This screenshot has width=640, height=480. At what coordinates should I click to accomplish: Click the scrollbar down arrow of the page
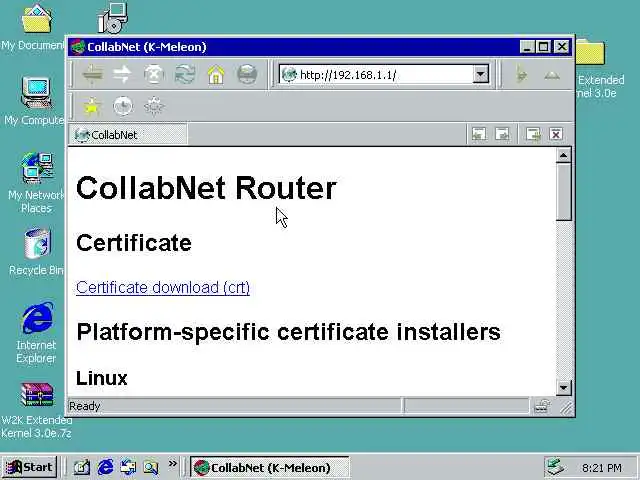click(563, 387)
